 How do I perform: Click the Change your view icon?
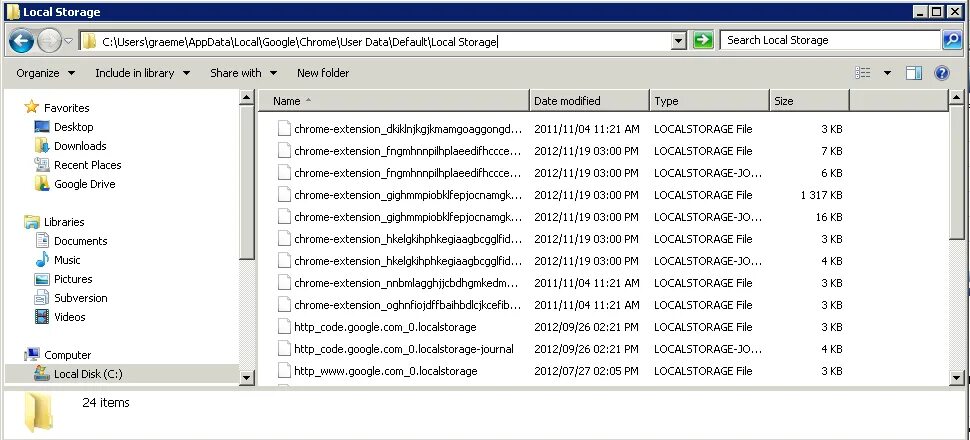click(863, 73)
